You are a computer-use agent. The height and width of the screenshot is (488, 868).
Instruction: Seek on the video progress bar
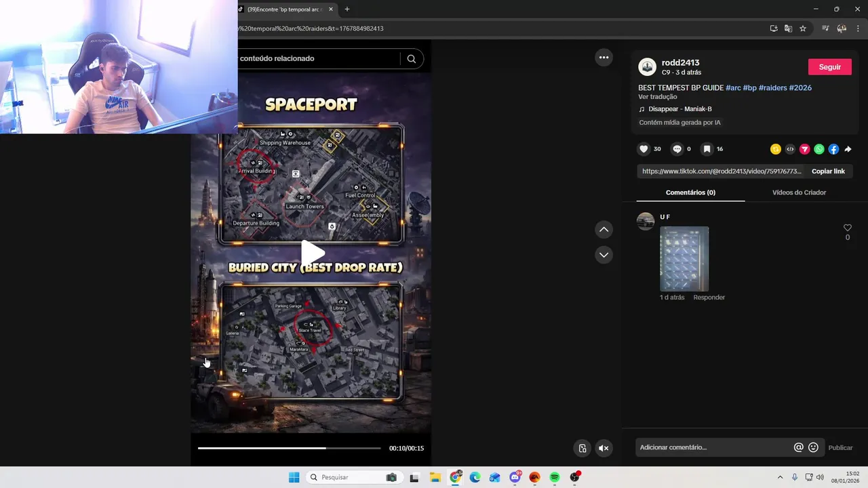(x=289, y=448)
